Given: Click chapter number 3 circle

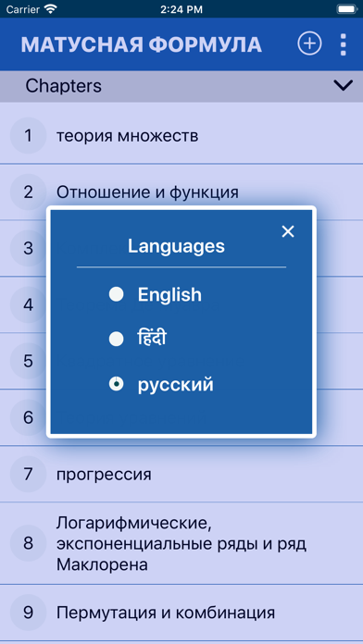Looking at the screenshot, I should pos(28,248).
